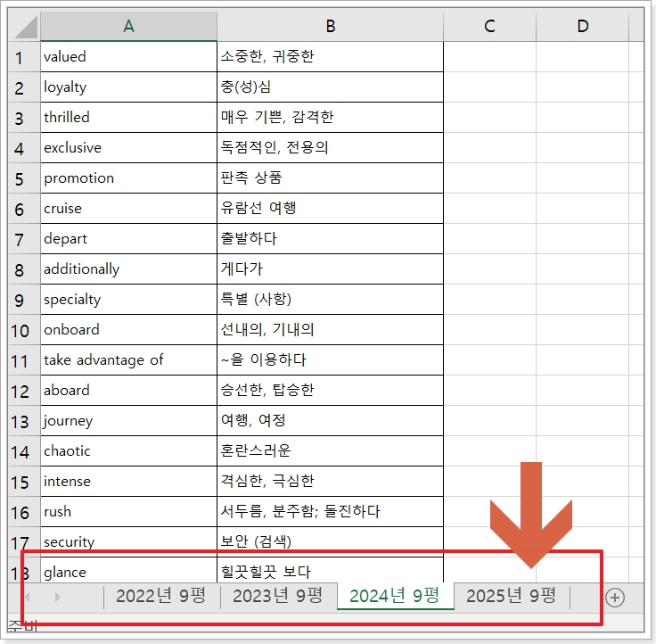
Task: Select column A header
Action: click(x=128, y=27)
